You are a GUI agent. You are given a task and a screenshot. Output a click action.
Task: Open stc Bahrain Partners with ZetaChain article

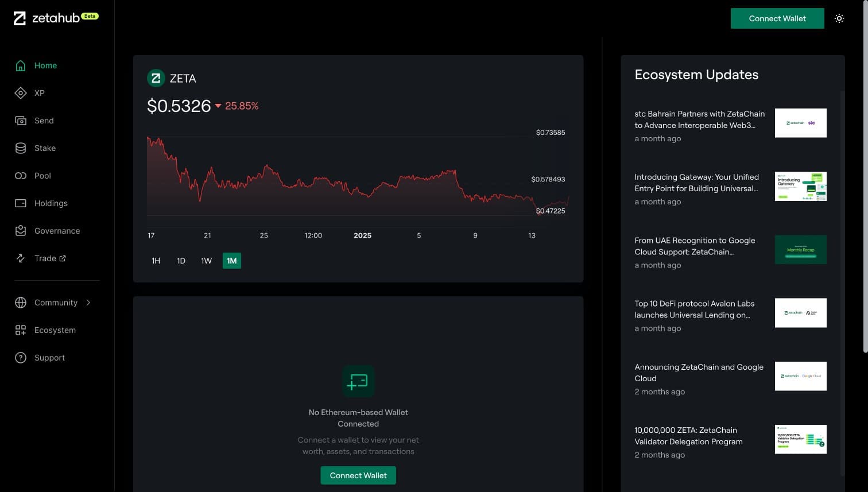(x=699, y=119)
